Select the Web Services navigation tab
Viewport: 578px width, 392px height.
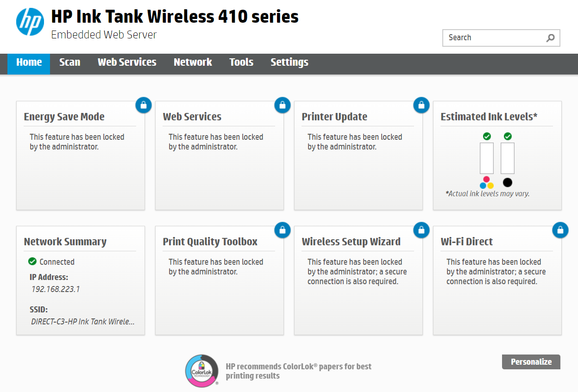coord(127,62)
